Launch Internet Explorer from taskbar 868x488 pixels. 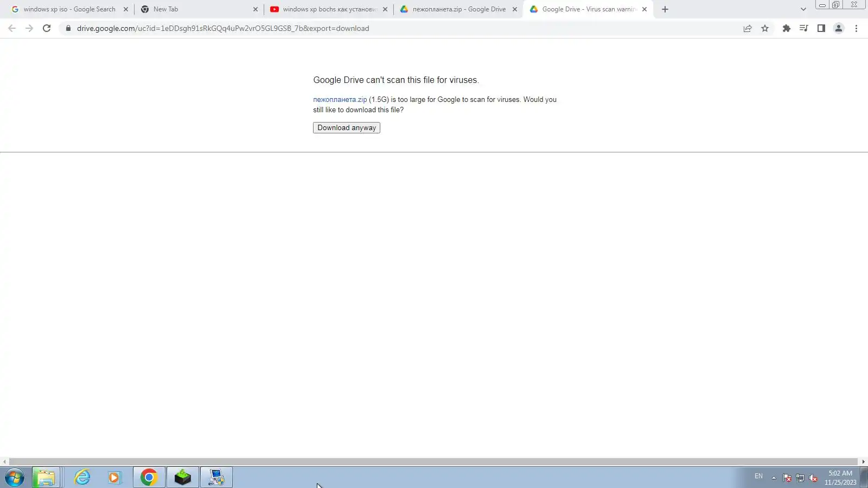[x=82, y=478]
